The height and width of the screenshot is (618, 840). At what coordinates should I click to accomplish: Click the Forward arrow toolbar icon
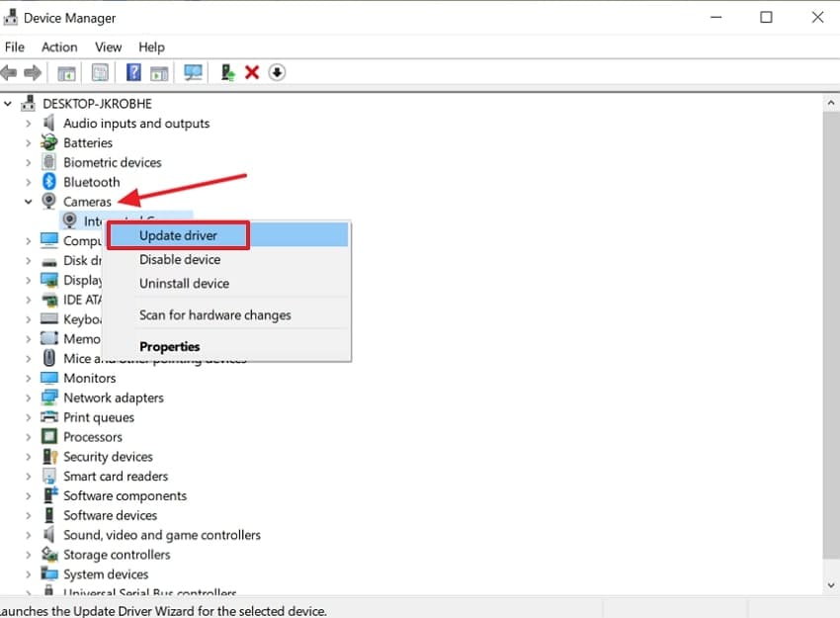pyautogui.click(x=33, y=72)
